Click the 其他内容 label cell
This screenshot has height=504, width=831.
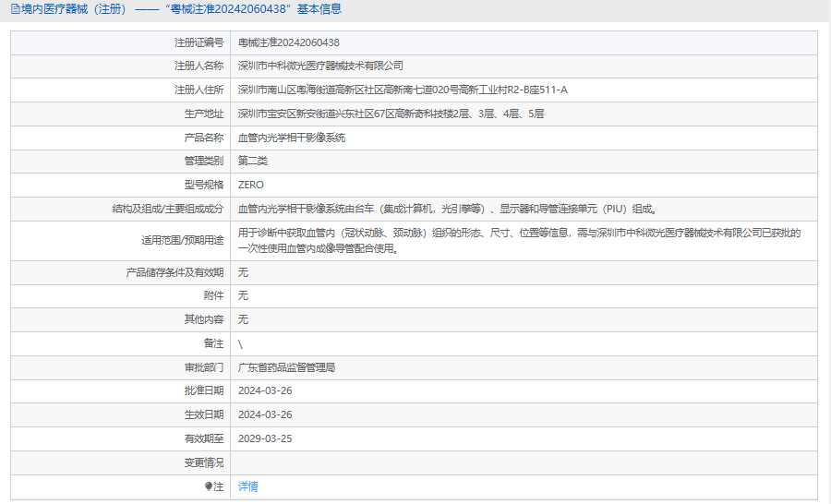coord(121,319)
